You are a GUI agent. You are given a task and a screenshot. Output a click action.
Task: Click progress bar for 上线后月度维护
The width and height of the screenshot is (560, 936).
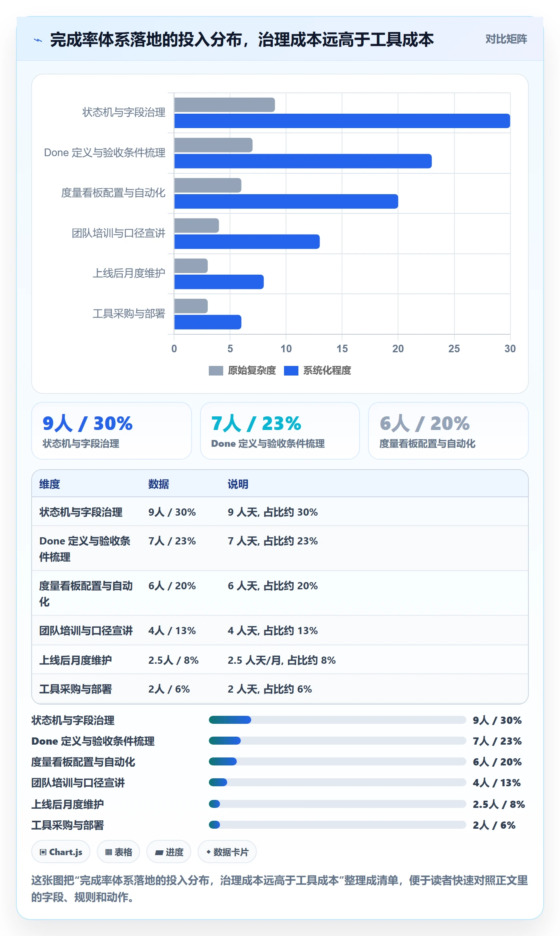[x=337, y=804]
